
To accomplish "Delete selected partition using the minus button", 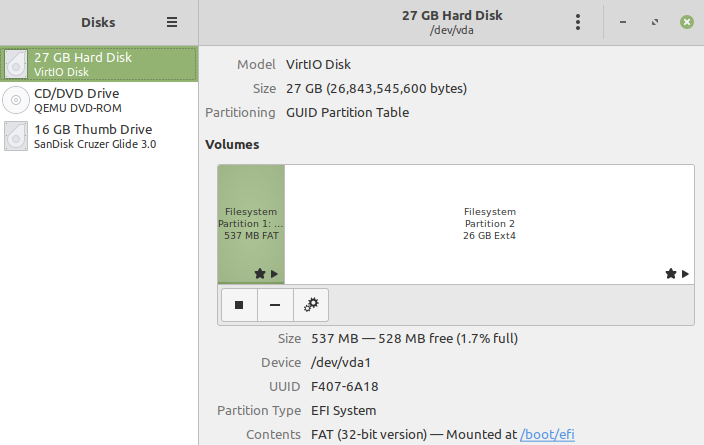I will pos(275,305).
